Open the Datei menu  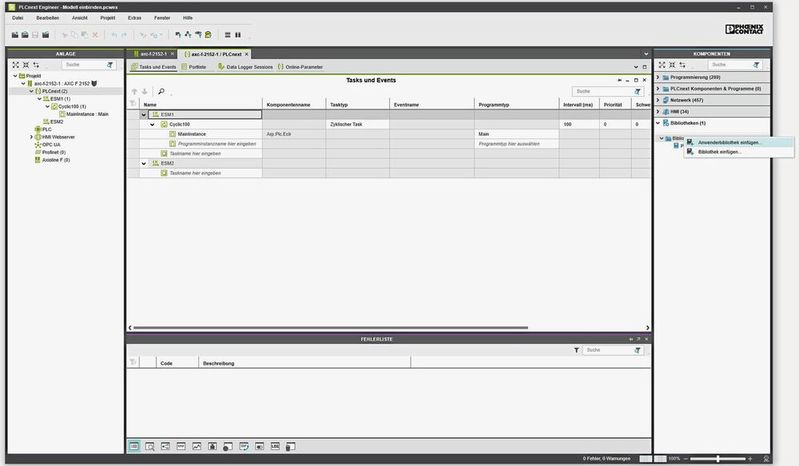tap(18, 18)
